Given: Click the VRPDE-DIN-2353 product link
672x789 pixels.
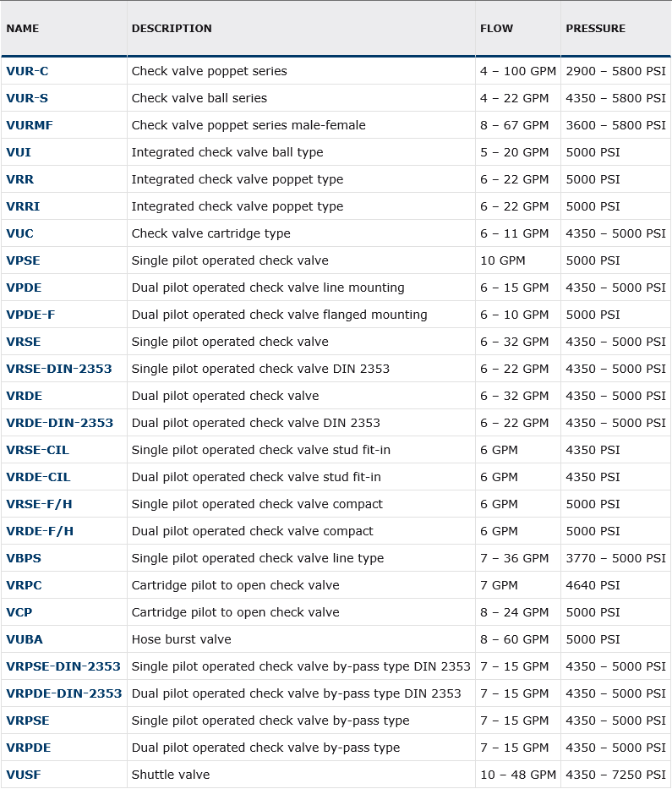Looking at the screenshot, I should (64, 694).
